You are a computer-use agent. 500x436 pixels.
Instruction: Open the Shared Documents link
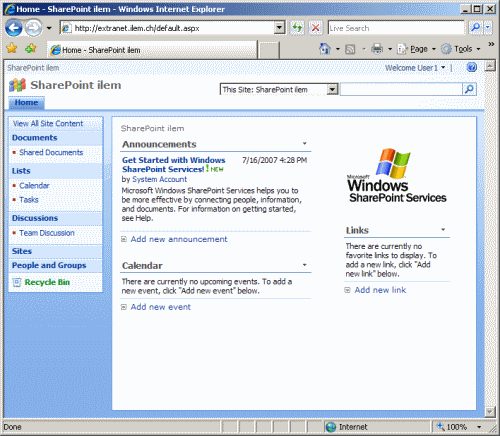(51, 152)
